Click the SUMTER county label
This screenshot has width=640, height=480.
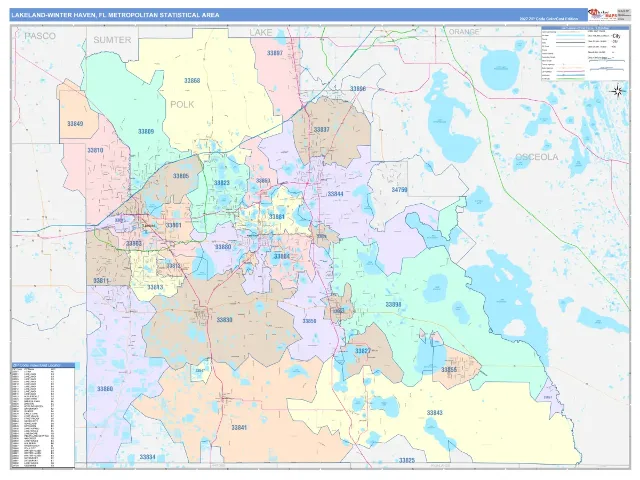[x=112, y=40]
